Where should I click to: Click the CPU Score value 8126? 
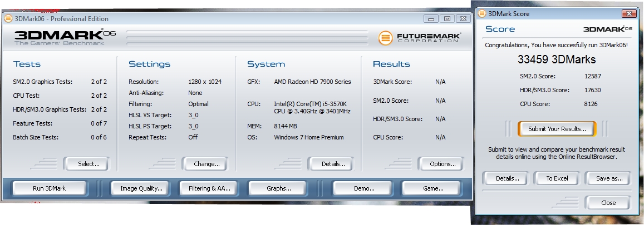591,104
